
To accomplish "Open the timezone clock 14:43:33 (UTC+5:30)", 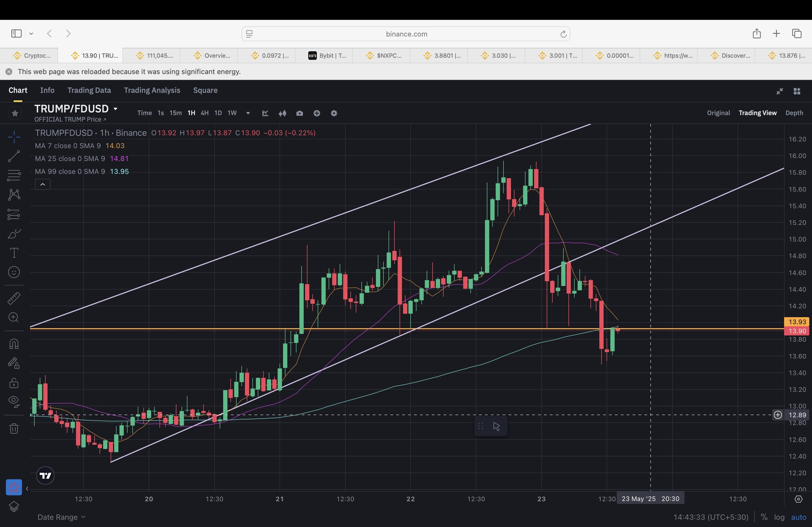I will pos(711,517).
